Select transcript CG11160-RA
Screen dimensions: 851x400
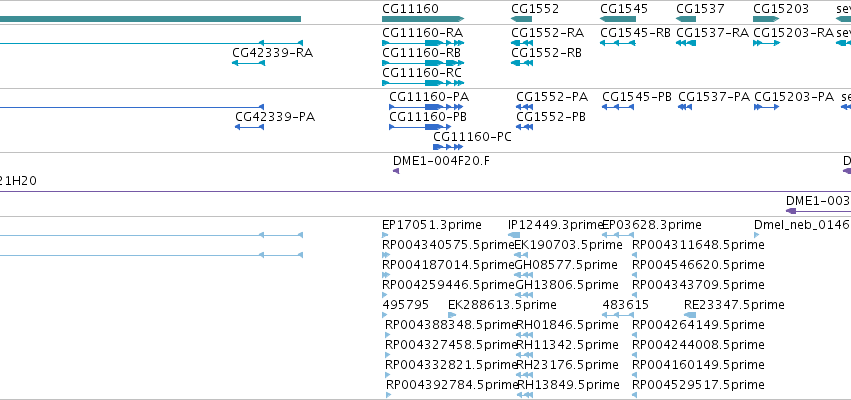click(x=422, y=33)
